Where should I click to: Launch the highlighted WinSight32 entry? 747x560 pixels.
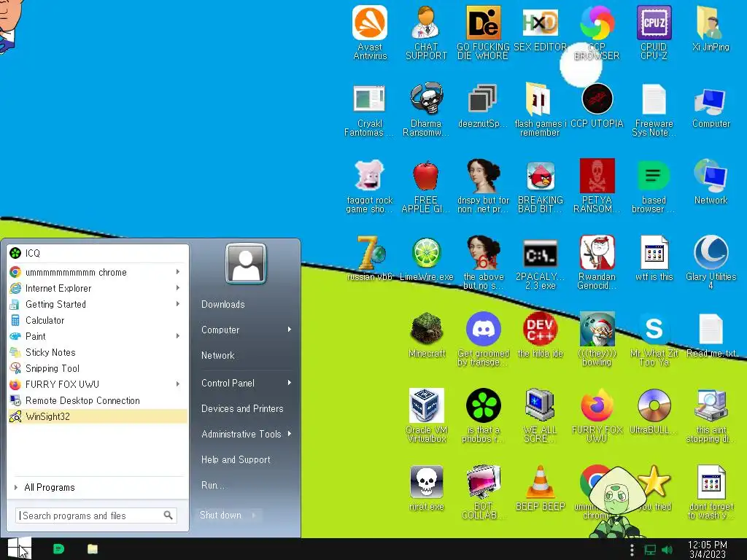point(98,416)
